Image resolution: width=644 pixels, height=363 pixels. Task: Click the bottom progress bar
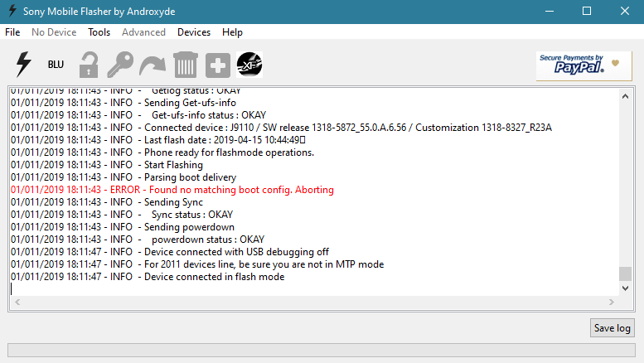click(322, 351)
